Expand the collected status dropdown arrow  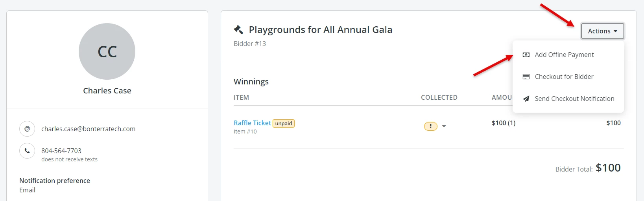pos(444,126)
